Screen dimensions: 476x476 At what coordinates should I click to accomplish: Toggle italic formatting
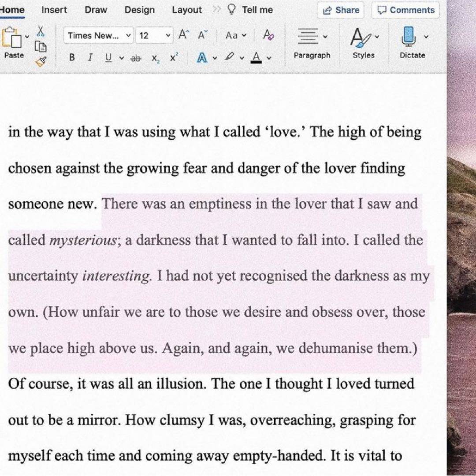tap(90, 58)
